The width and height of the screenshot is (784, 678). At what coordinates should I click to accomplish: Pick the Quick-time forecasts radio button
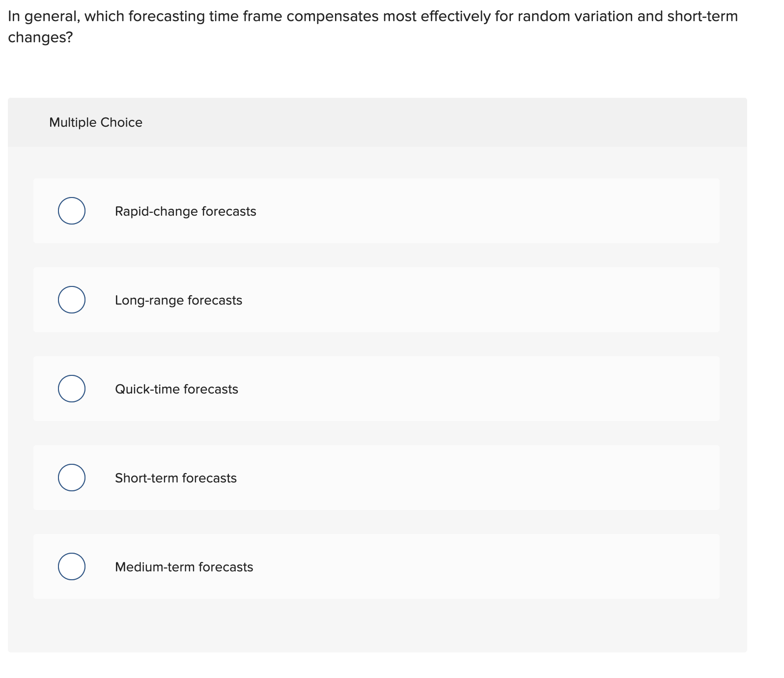point(72,389)
